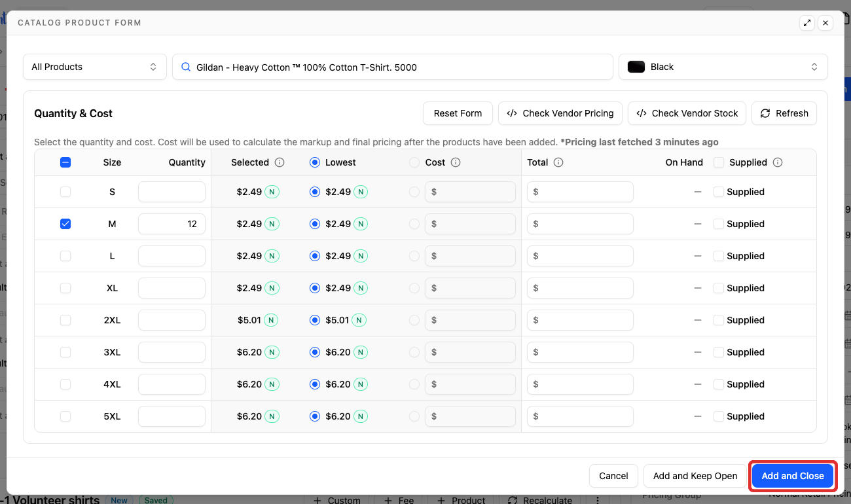Click green N vendor badge in 2XL Selected cell
This screenshot has width=851, height=504.
click(x=270, y=320)
